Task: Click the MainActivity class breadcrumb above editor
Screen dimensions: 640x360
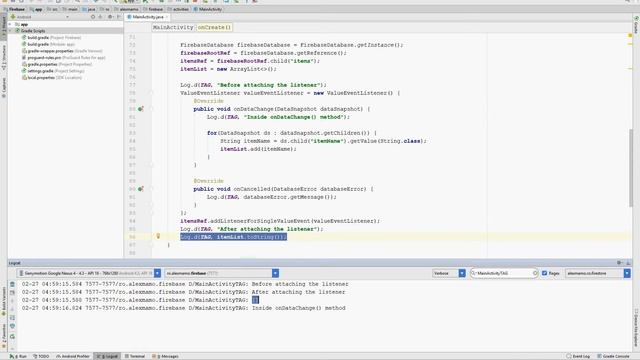Action: (x=173, y=27)
